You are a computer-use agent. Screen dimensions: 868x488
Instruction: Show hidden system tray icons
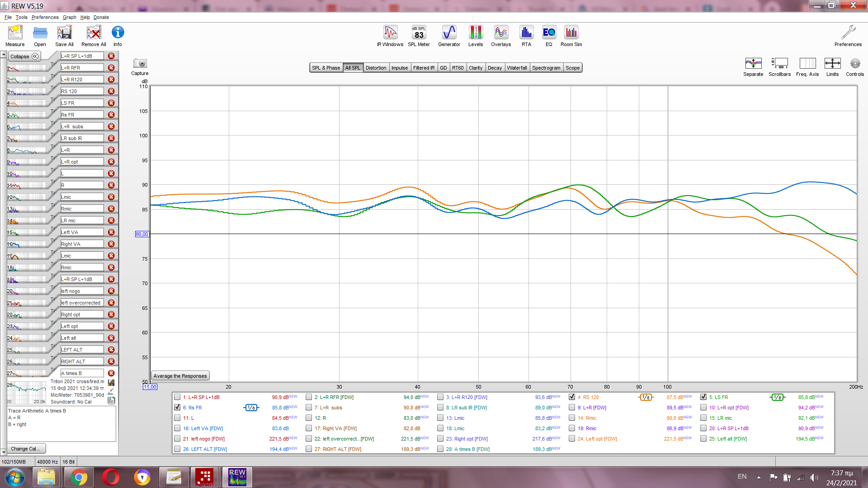click(759, 477)
